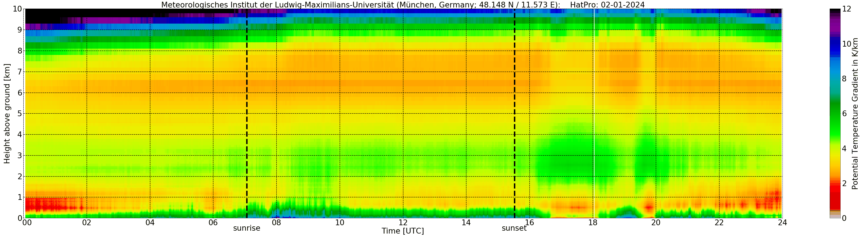
Task: Pick the '6' value label on the colorbar
Action: tap(844, 113)
